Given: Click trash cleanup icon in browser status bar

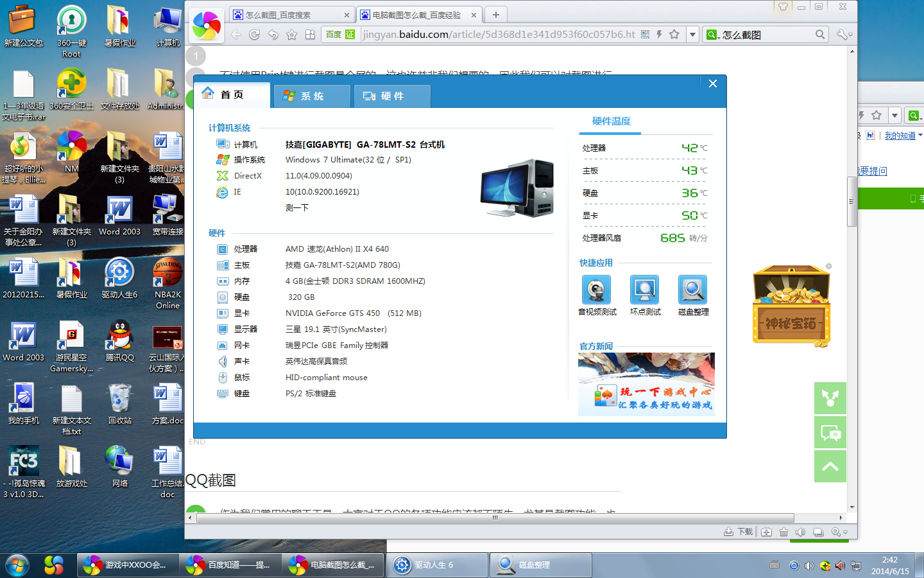Looking at the screenshot, I should [x=783, y=532].
